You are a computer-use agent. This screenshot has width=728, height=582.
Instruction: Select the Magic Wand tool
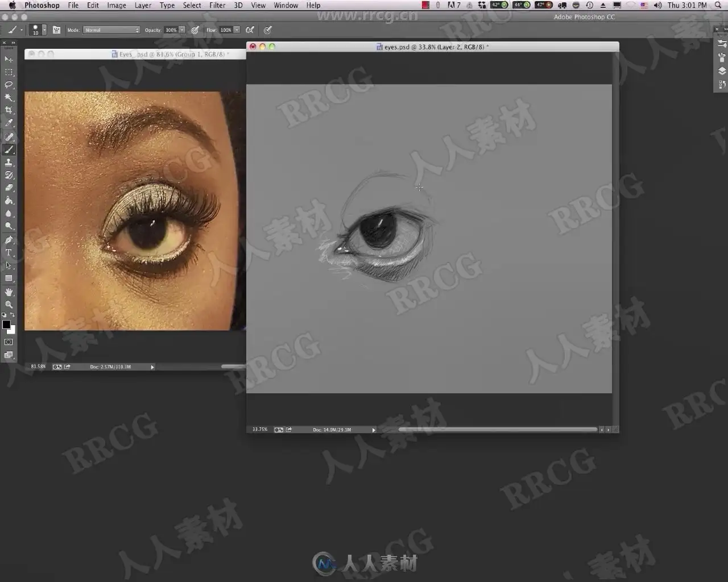[x=9, y=98]
